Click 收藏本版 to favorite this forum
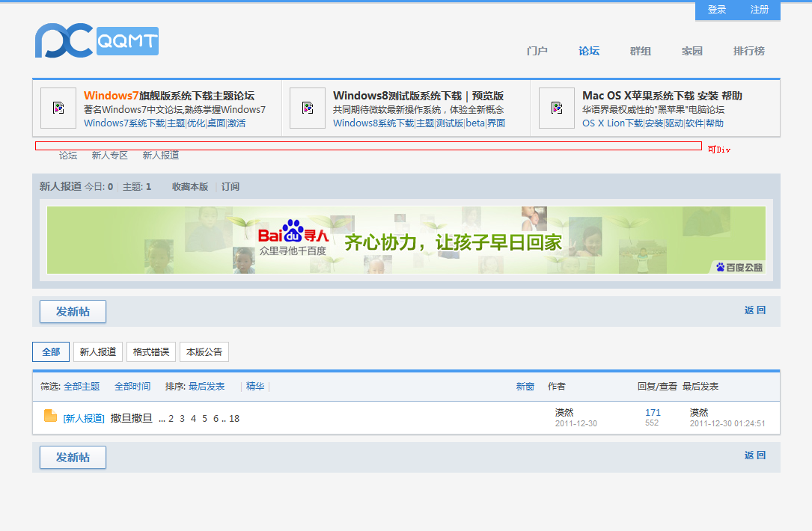The height and width of the screenshot is (531, 812). (x=190, y=187)
